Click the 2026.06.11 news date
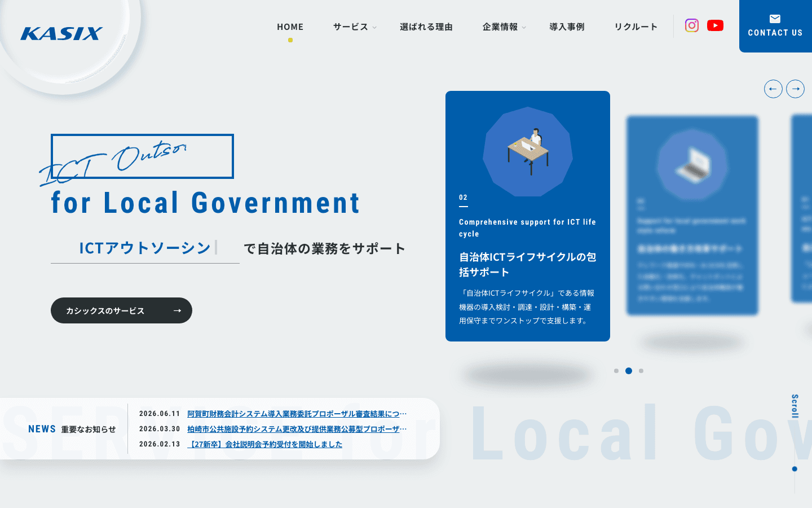The height and width of the screenshot is (508, 812). click(x=160, y=414)
